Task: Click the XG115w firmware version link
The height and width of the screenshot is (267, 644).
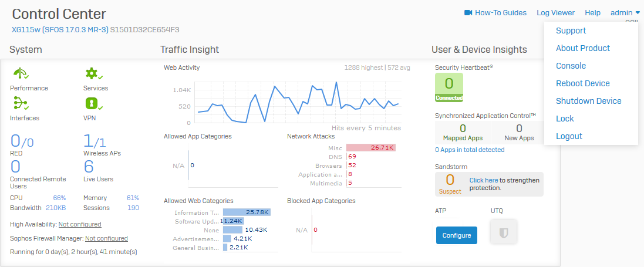Action: pos(60,29)
